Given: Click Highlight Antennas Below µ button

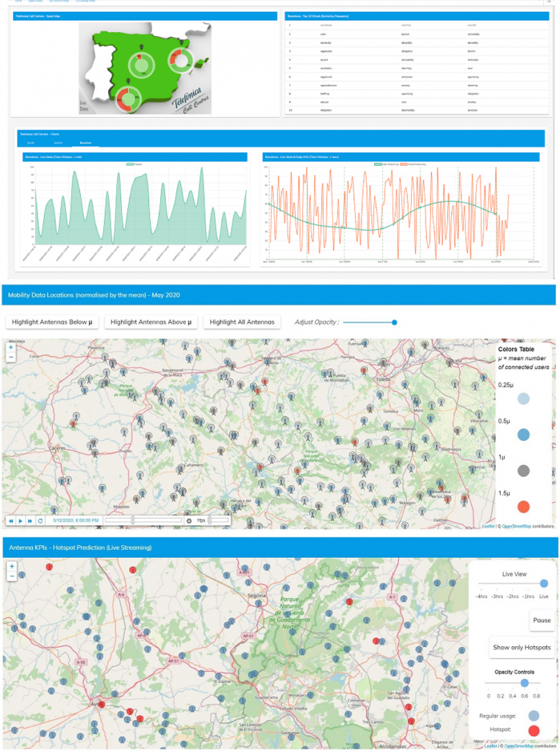Looking at the screenshot, I should point(53,322).
